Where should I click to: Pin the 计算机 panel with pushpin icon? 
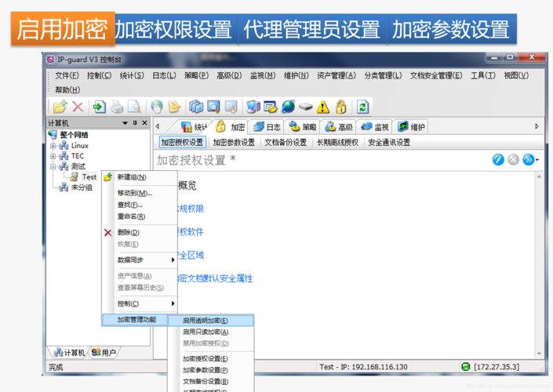click(135, 122)
